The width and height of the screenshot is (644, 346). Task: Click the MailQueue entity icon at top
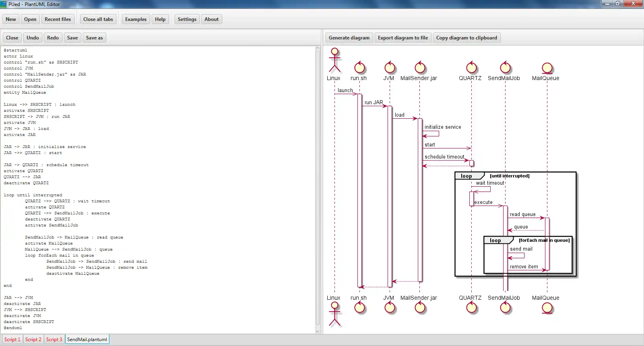pyautogui.click(x=547, y=68)
